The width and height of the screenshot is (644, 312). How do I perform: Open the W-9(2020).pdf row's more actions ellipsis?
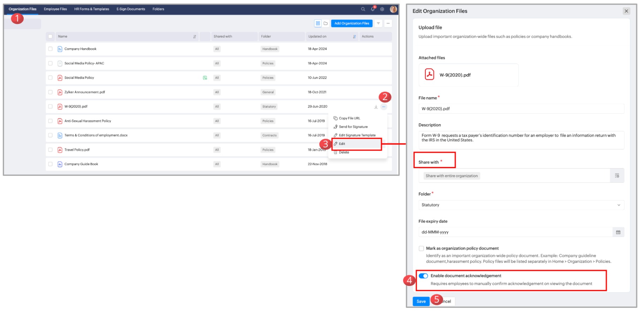tap(384, 106)
